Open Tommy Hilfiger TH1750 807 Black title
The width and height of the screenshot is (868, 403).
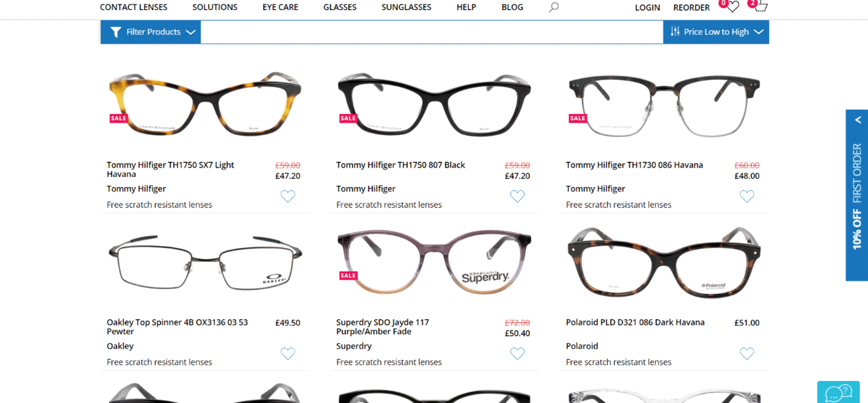click(400, 165)
